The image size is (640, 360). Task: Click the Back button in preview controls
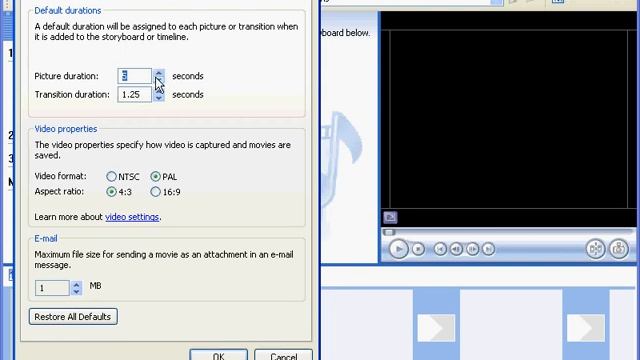[x=440, y=249]
